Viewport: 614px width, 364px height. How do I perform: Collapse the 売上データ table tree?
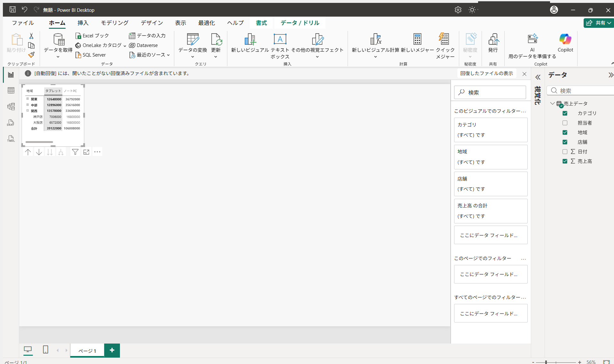tap(552, 103)
